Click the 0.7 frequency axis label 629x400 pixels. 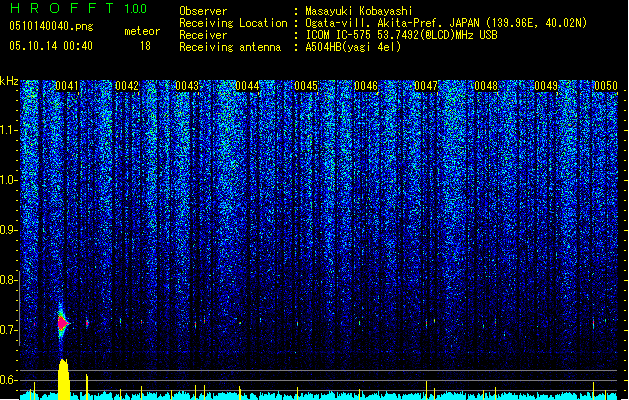click(x=9, y=330)
